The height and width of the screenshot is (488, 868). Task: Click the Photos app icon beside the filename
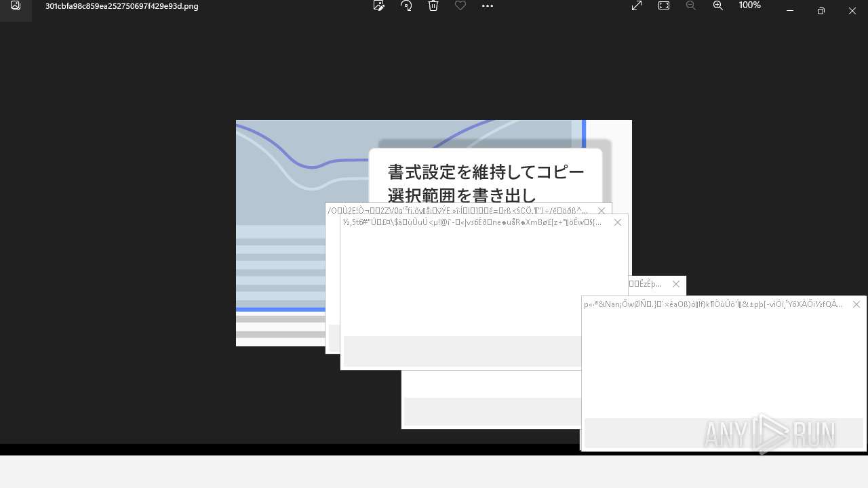pyautogui.click(x=16, y=6)
